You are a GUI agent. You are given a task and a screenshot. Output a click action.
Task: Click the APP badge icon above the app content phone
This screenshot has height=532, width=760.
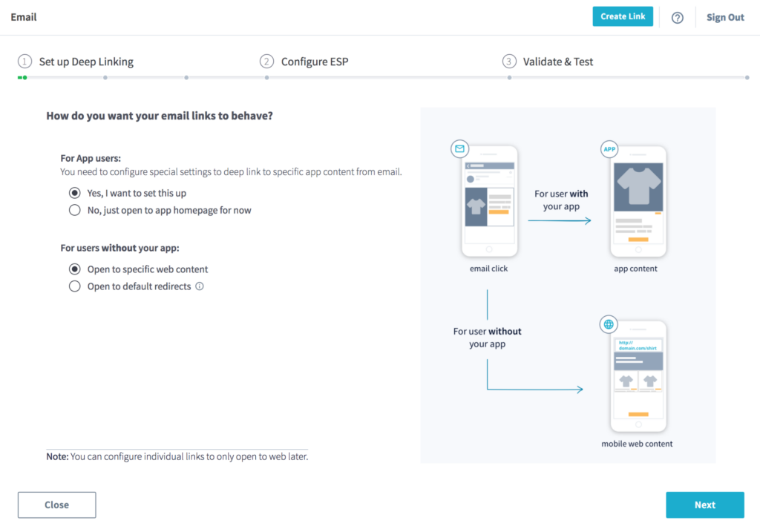click(609, 149)
